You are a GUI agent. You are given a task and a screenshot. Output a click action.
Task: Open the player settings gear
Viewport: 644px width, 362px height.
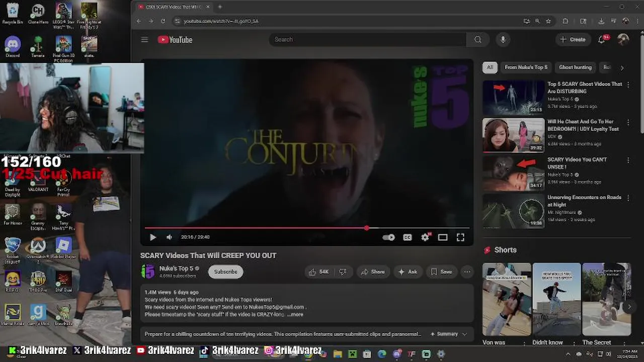click(x=425, y=237)
